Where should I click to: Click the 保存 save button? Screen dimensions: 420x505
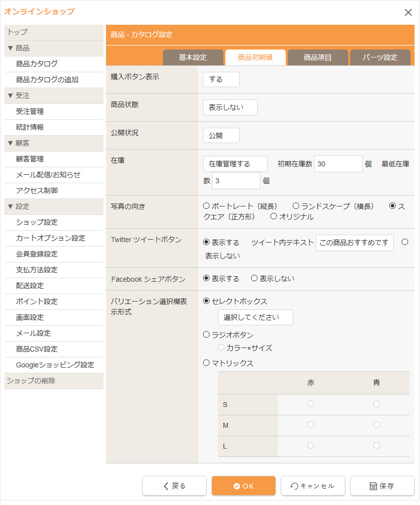click(382, 486)
